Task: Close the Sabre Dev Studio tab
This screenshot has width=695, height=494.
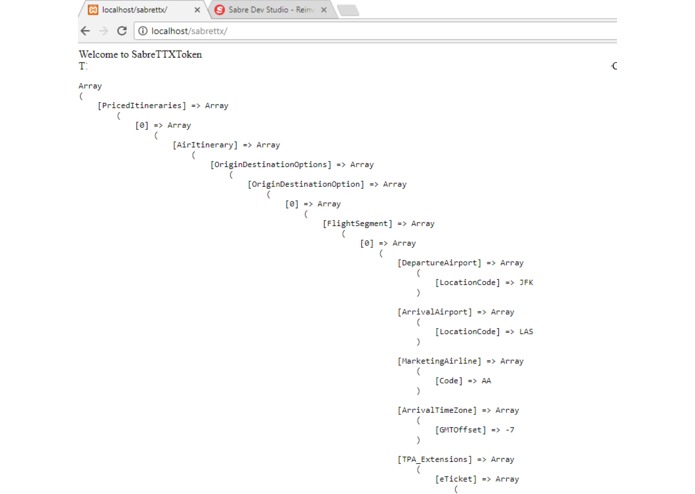Action: (324, 10)
